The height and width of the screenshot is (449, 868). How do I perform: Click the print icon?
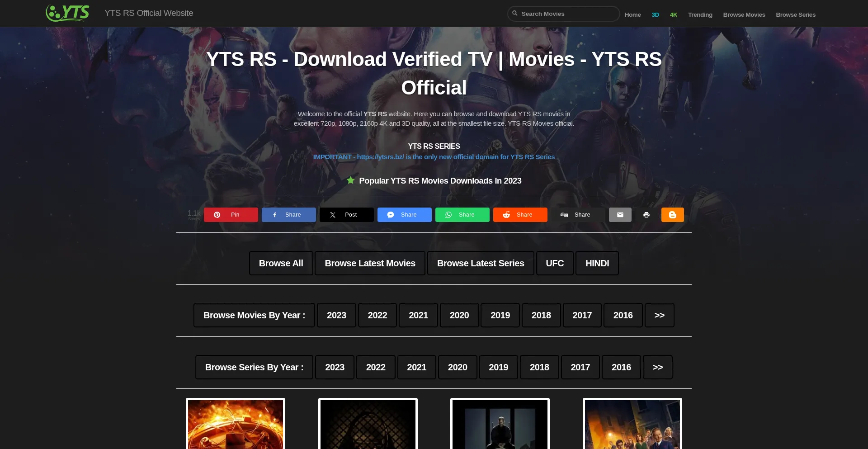coord(646,215)
